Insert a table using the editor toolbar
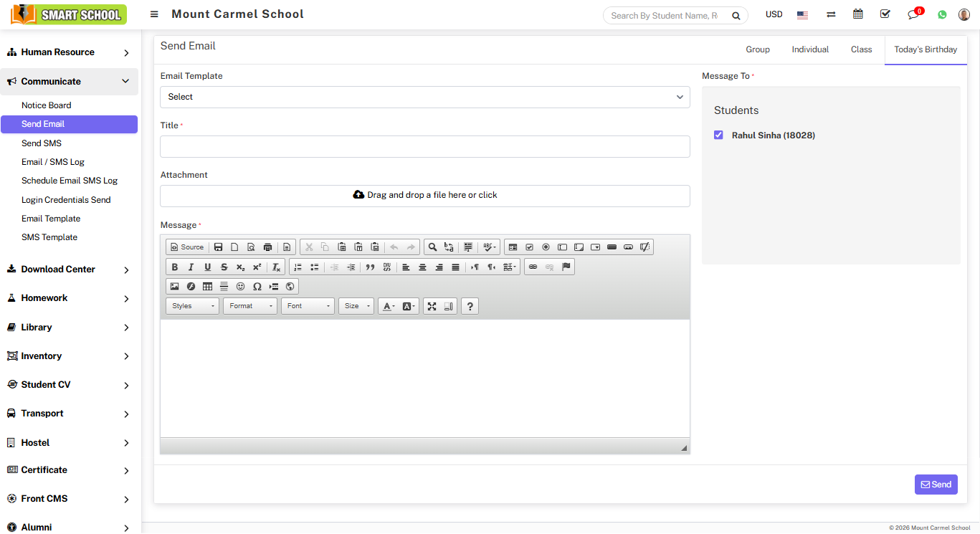980x534 pixels. (x=207, y=287)
